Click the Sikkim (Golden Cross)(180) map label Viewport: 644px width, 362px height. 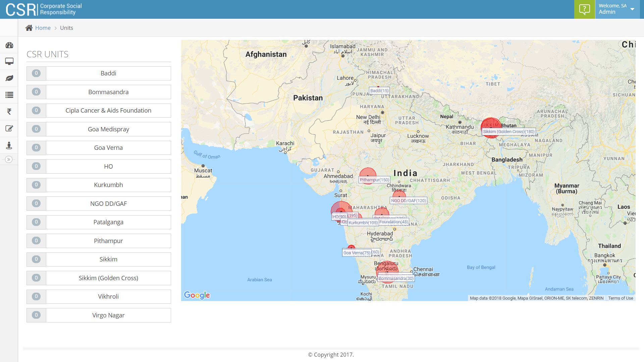click(508, 132)
